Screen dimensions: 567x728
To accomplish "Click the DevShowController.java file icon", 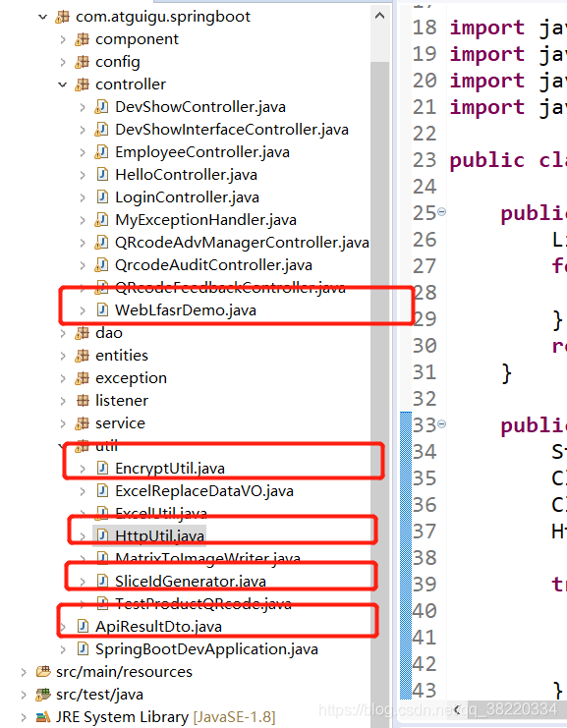I will pos(101,107).
